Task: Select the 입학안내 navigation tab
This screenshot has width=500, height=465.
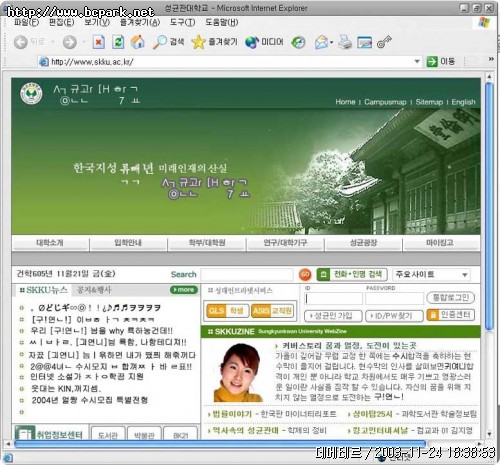Action: pyautogui.click(x=128, y=243)
